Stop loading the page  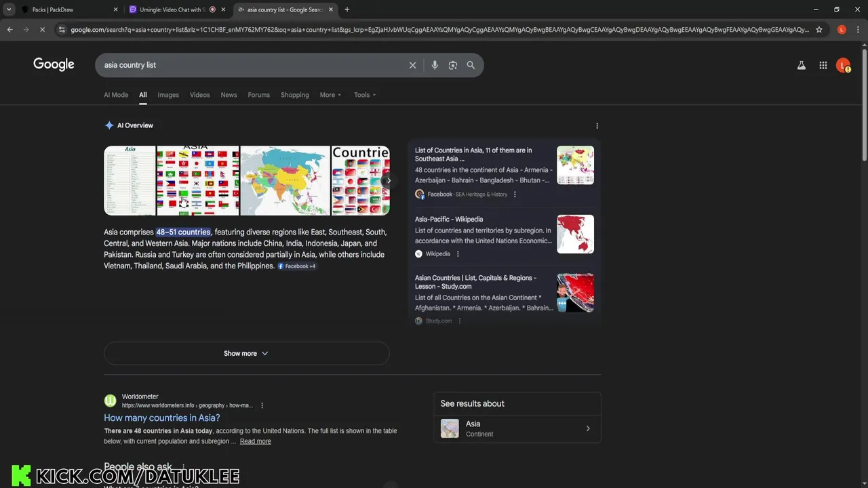tap(42, 29)
